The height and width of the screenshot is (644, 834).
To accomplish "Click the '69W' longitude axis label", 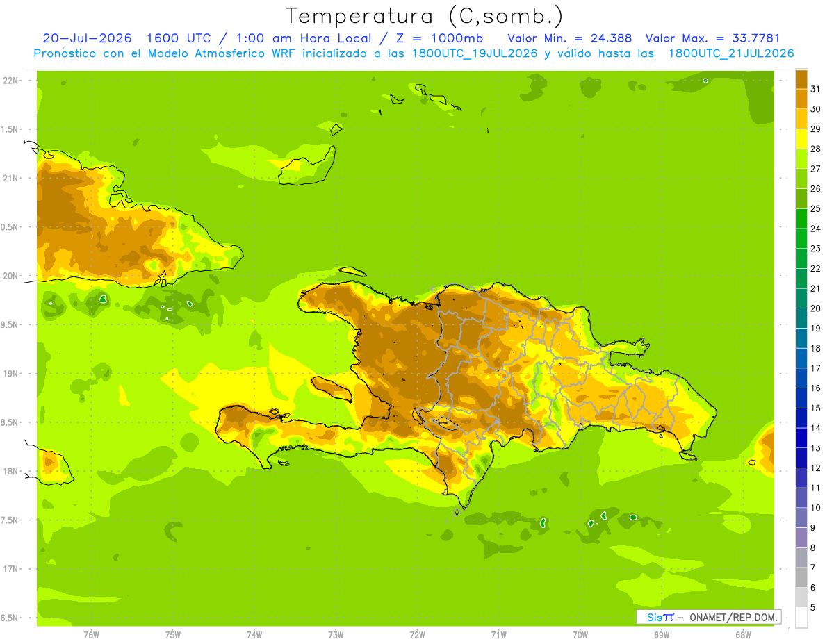I will pyautogui.click(x=662, y=635).
